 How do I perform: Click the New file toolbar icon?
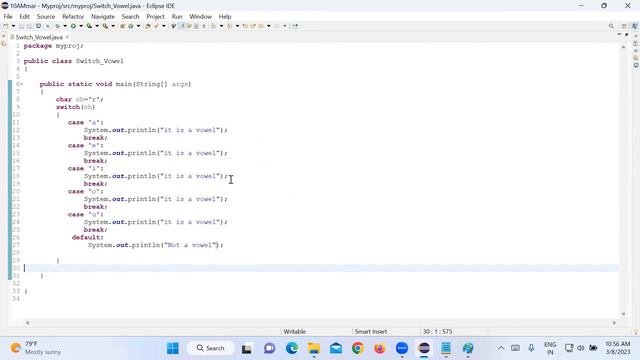[6, 26]
